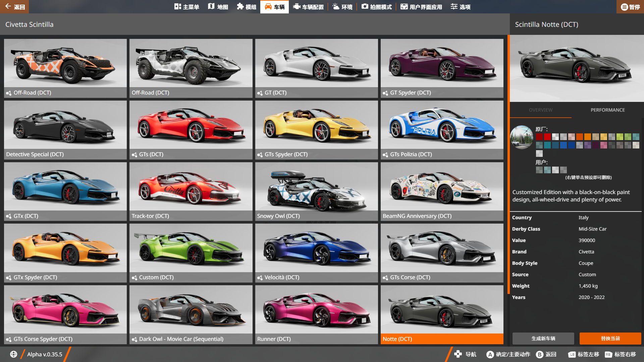Select the yellow GTs Spyder (DCT) thumbnail
This screenshot has width=644, height=362.
pos(316,130)
